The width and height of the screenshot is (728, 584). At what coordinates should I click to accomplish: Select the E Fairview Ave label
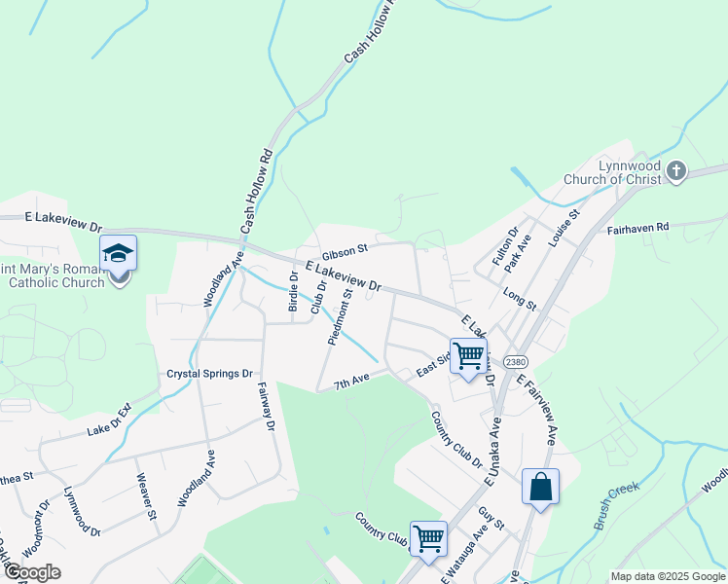[536, 409]
